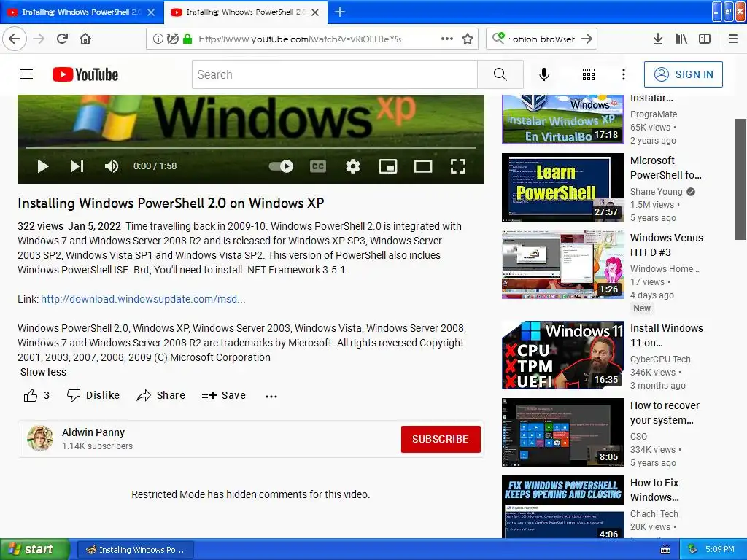Toggle the autoplay switch in the player
The height and width of the screenshot is (560, 747).
(281, 166)
